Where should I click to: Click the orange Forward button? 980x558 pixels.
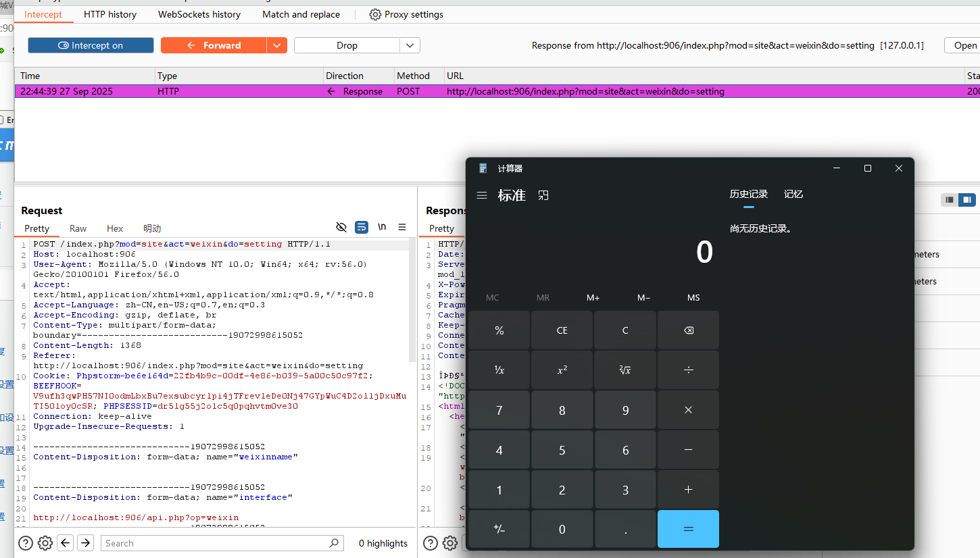(x=214, y=45)
